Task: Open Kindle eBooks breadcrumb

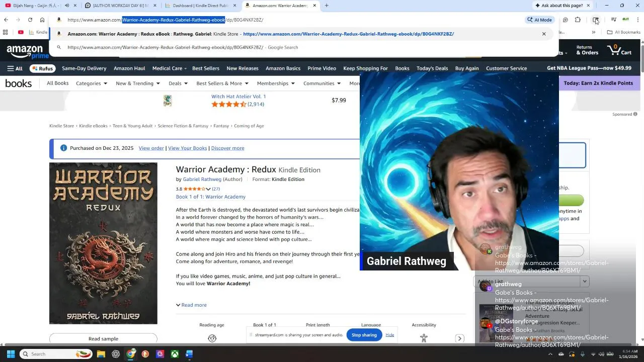Action: coord(93,126)
